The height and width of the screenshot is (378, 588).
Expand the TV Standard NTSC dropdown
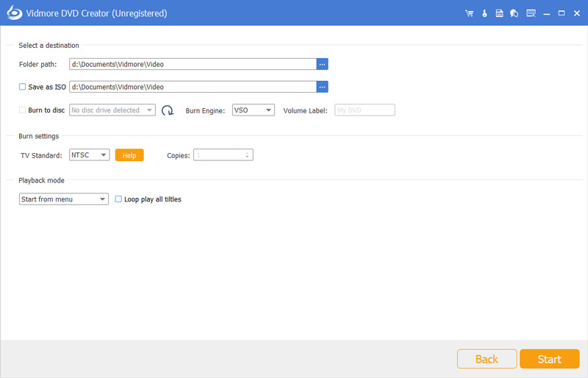pyautogui.click(x=89, y=155)
